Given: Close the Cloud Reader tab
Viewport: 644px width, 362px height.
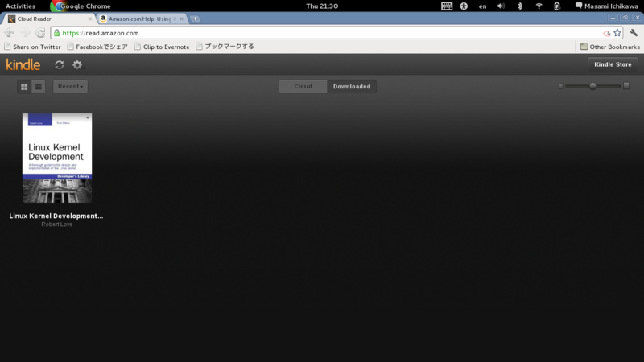Looking at the screenshot, I should (90, 19).
